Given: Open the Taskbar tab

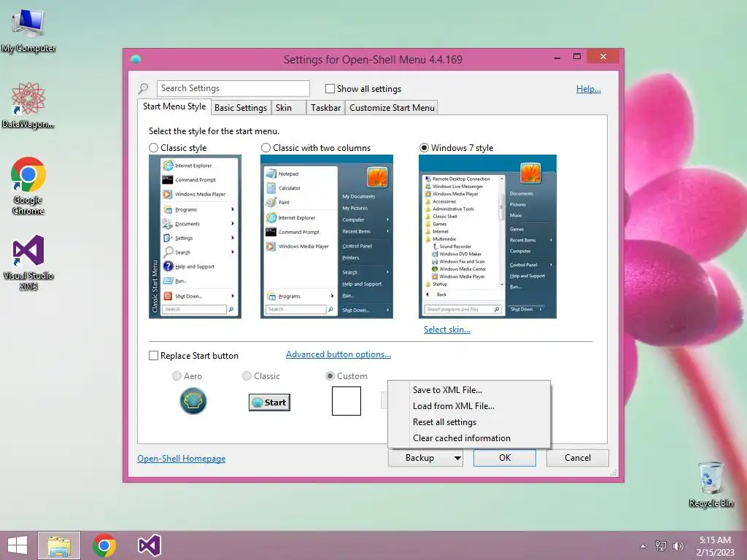Looking at the screenshot, I should tap(325, 108).
